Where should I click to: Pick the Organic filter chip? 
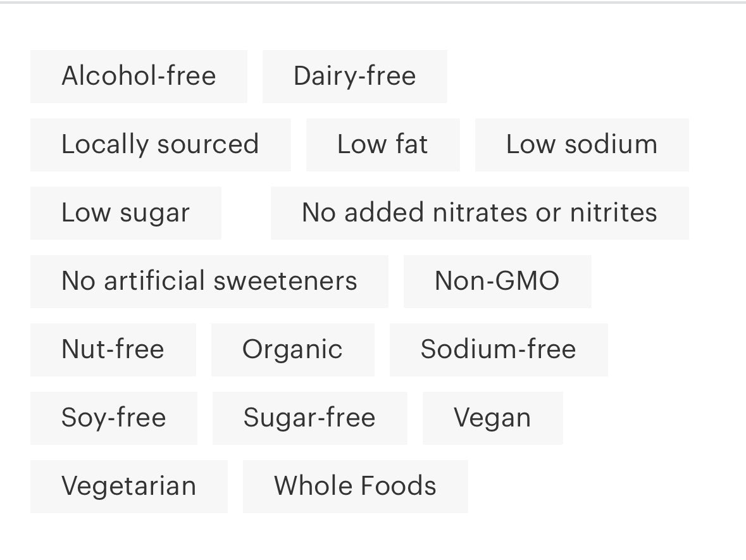click(292, 350)
